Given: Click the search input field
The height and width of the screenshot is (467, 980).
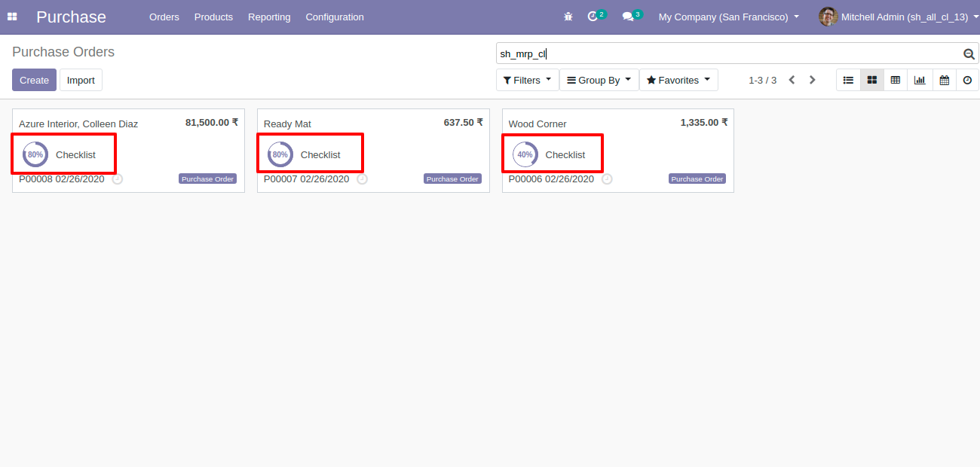Looking at the screenshot, I should pos(727,53).
